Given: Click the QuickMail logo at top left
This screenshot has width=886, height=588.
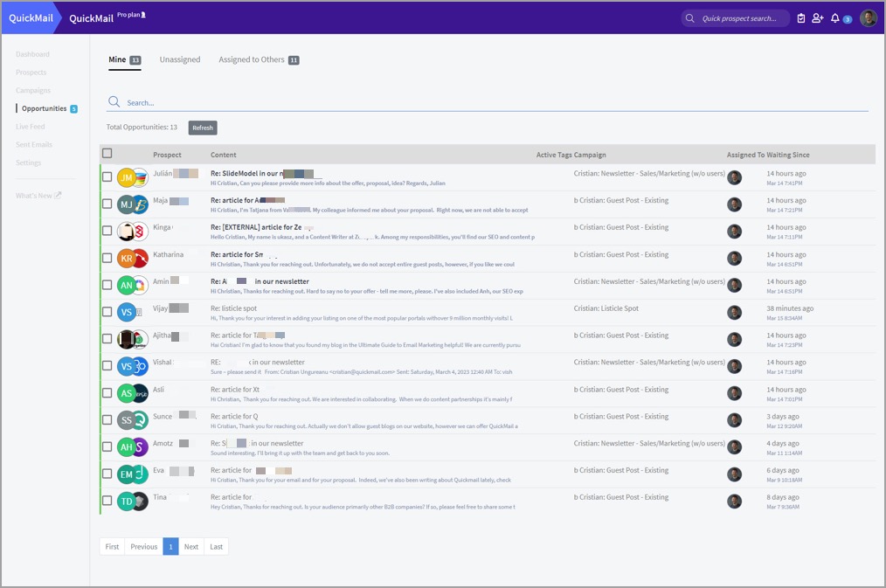Looking at the screenshot, I should pos(31,18).
